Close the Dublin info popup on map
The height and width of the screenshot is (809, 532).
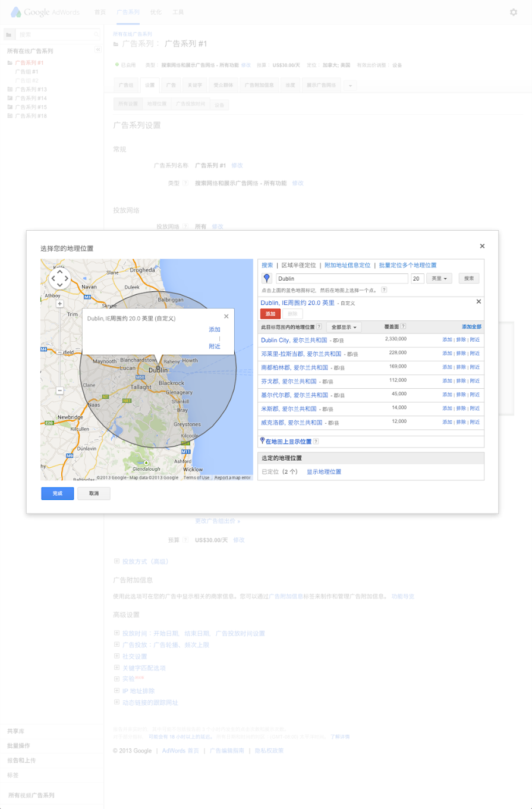pos(226,317)
